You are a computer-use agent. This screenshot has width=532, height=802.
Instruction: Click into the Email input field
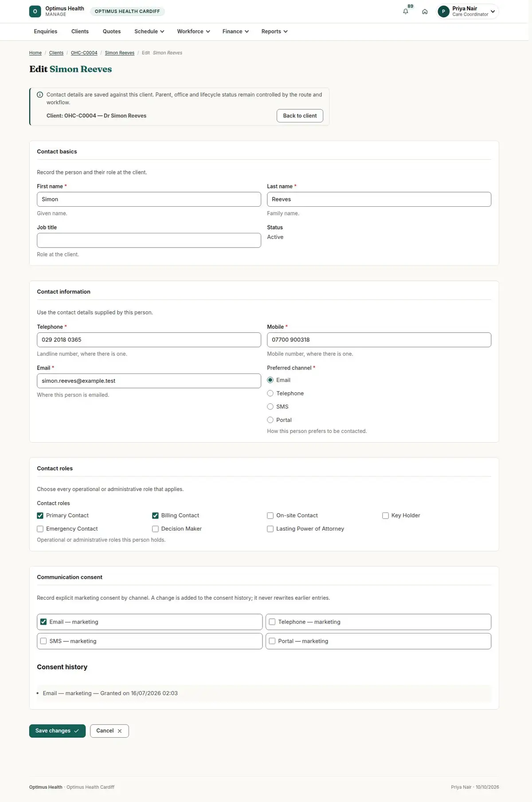[149, 381]
